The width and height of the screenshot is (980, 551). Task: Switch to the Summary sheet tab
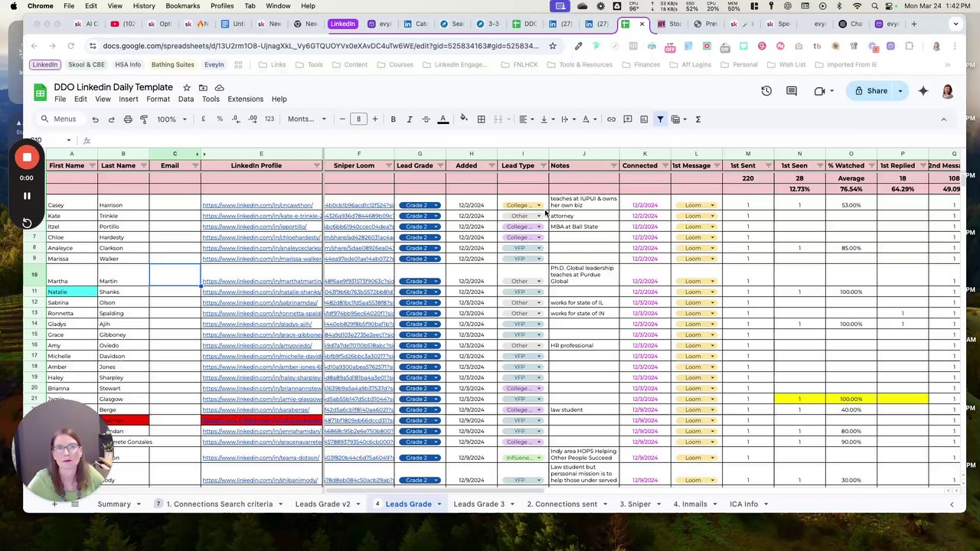tap(114, 504)
